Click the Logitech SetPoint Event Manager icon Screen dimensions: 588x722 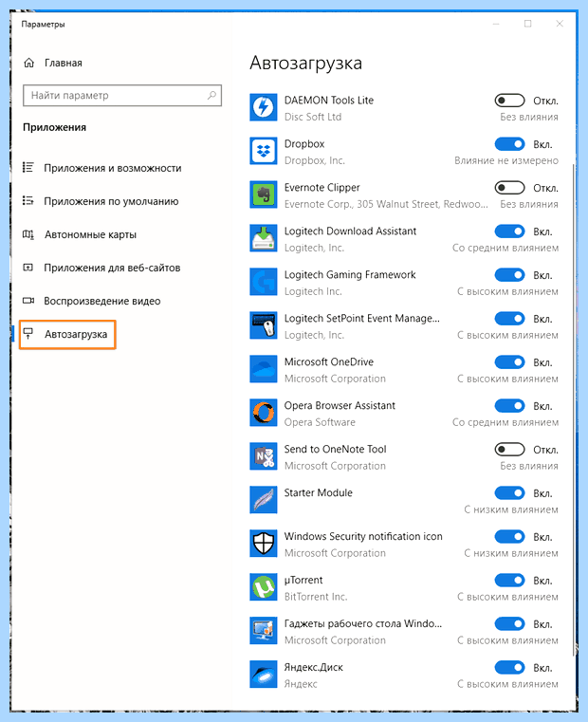coord(264,325)
